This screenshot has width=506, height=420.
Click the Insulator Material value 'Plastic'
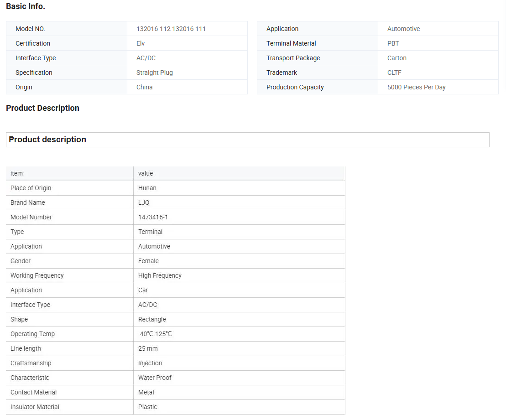(147, 407)
